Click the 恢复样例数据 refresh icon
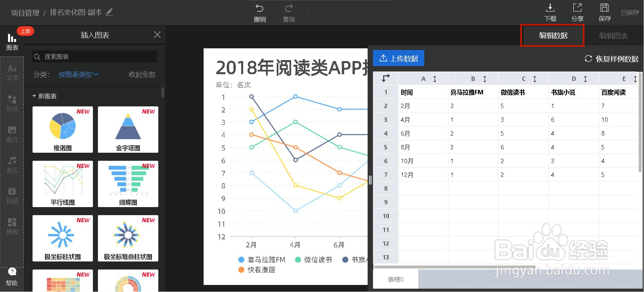The image size is (644, 292). pos(588,59)
